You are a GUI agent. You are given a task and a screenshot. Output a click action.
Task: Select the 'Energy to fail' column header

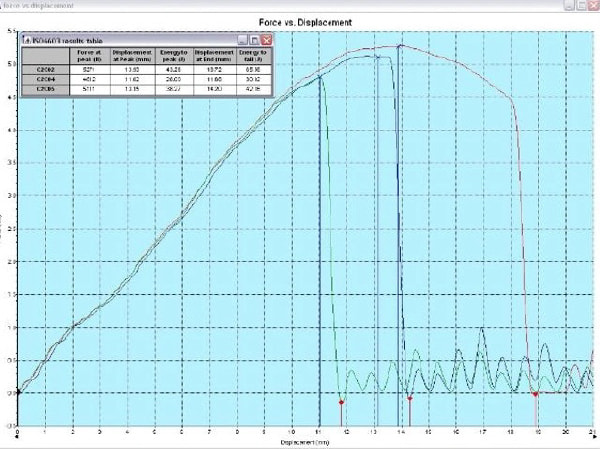[x=254, y=55]
